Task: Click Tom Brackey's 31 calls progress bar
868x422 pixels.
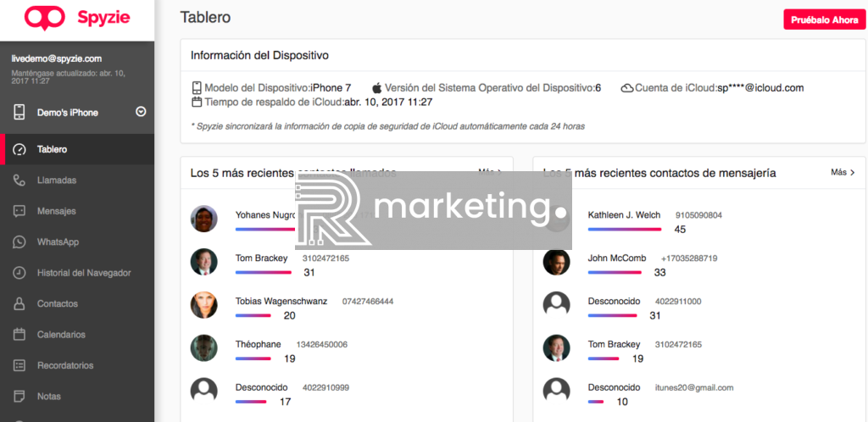Action: pos(263,272)
